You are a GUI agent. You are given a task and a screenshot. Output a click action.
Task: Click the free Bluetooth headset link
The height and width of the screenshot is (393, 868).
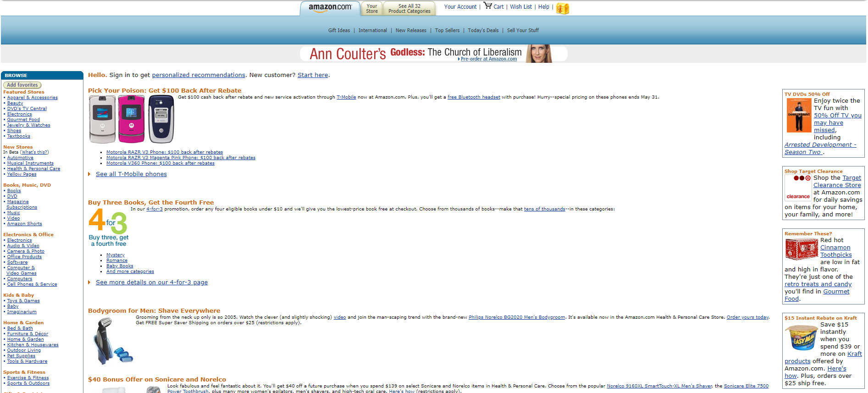pyautogui.click(x=474, y=97)
